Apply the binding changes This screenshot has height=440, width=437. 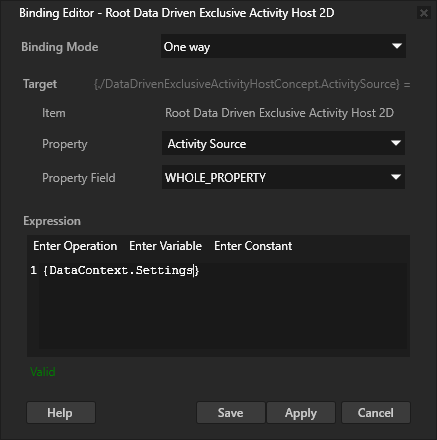[x=301, y=413]
